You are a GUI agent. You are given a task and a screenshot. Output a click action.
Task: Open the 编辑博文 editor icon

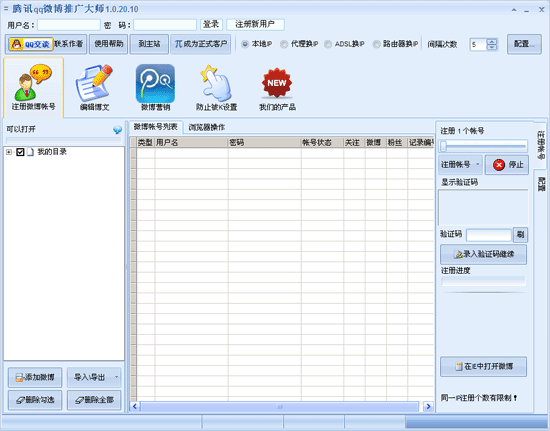pyautogui.click(x=94, y=88)
